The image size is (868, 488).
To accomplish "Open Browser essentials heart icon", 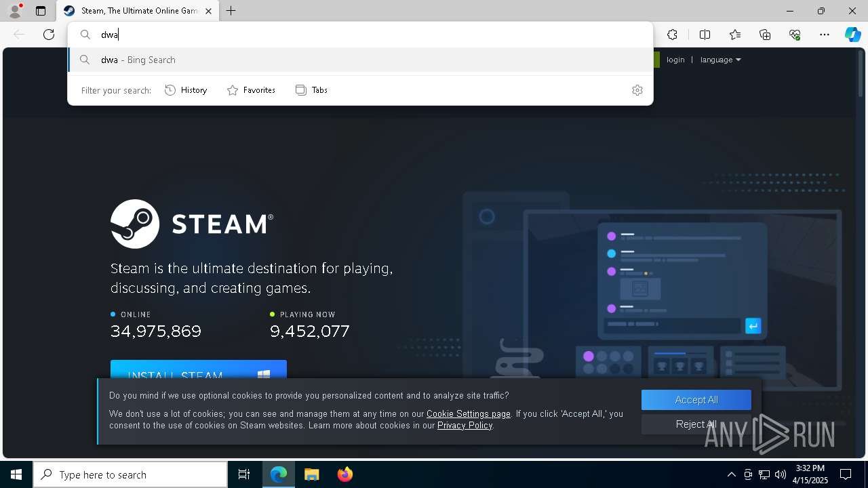I will (795, 35).
